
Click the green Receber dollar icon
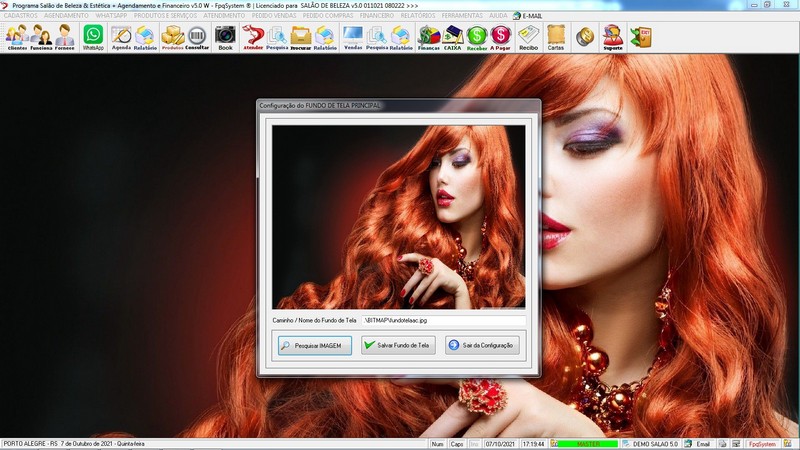[x=477, y=37]
